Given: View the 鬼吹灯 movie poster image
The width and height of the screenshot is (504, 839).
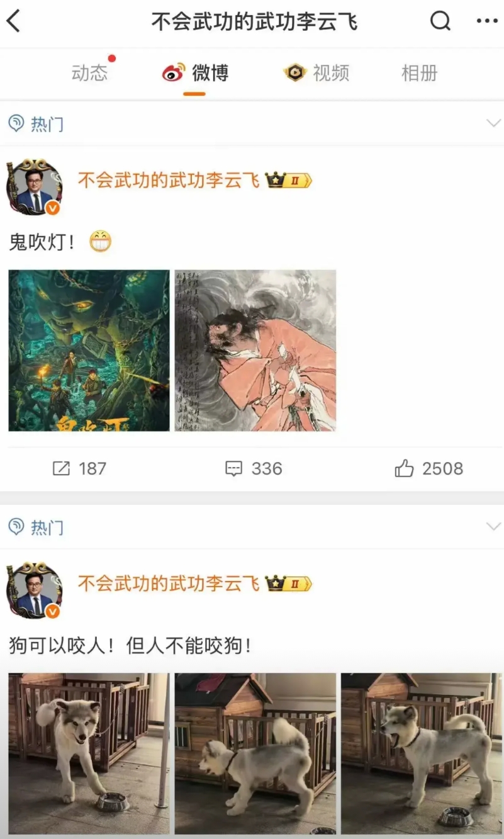Looking at the screenshot, I should 89,351.
